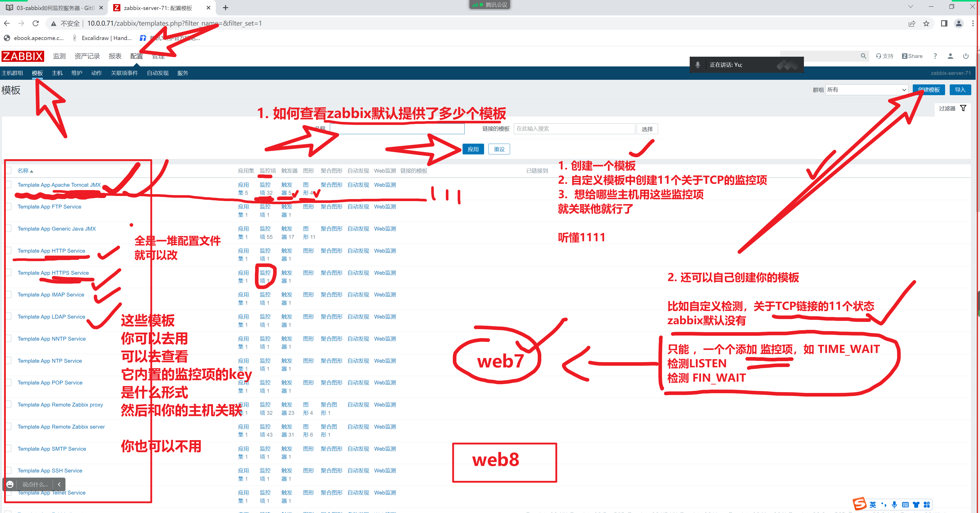Switch to the 维护 submenu tab
Image resolution: width=980 pixels, height=513 pixels.
tap(77, 73)
